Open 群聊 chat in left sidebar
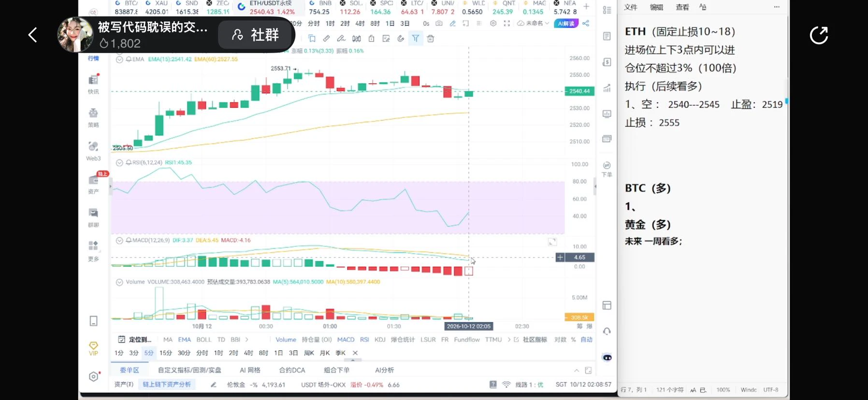Viewport: 868px width, 400px height. coord(93,217)
